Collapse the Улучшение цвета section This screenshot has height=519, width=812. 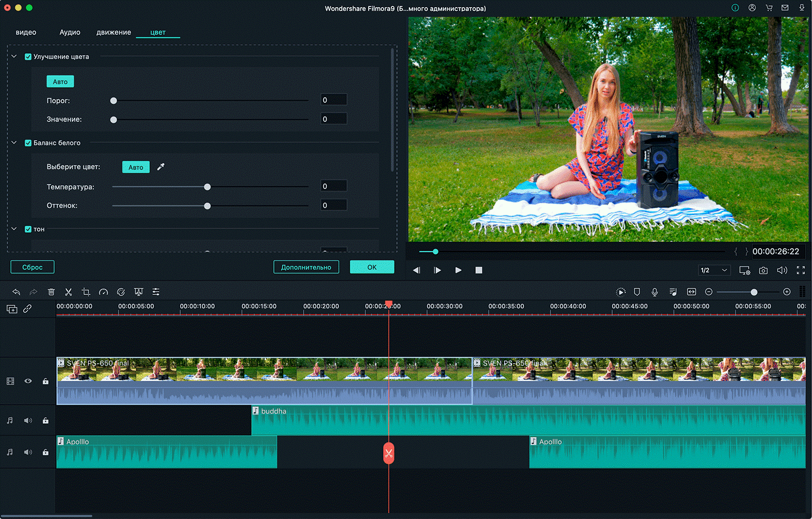click(x=14, y=56)
